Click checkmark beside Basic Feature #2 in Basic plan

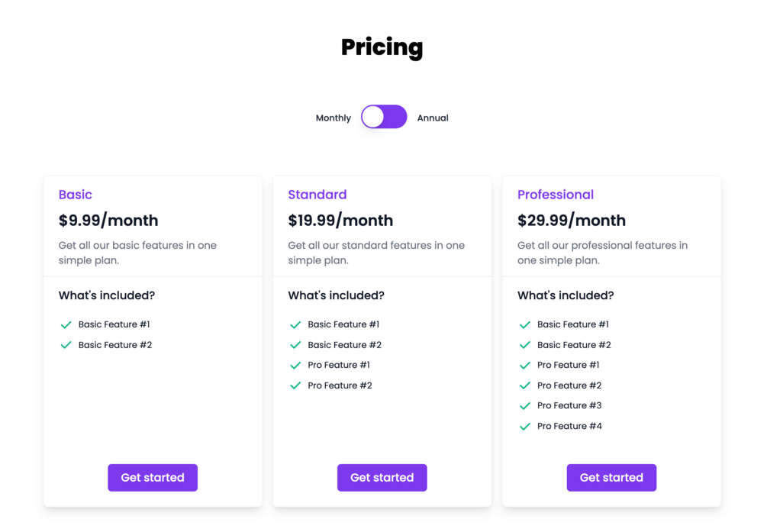click(66, 345)
